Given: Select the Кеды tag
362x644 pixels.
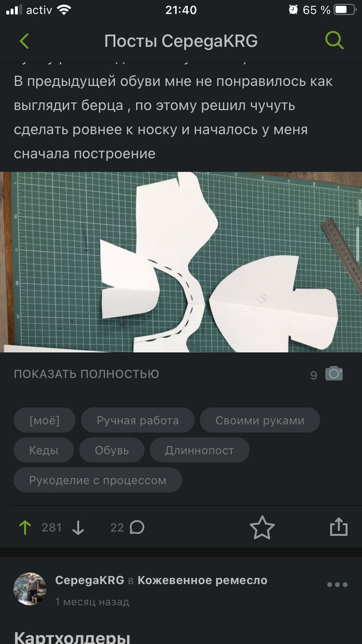Looking at the screenshot, I should (x=43, y=450).
